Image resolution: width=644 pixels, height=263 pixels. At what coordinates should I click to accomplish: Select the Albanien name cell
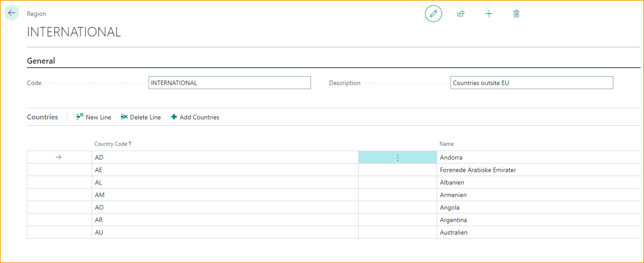point(452,182)
